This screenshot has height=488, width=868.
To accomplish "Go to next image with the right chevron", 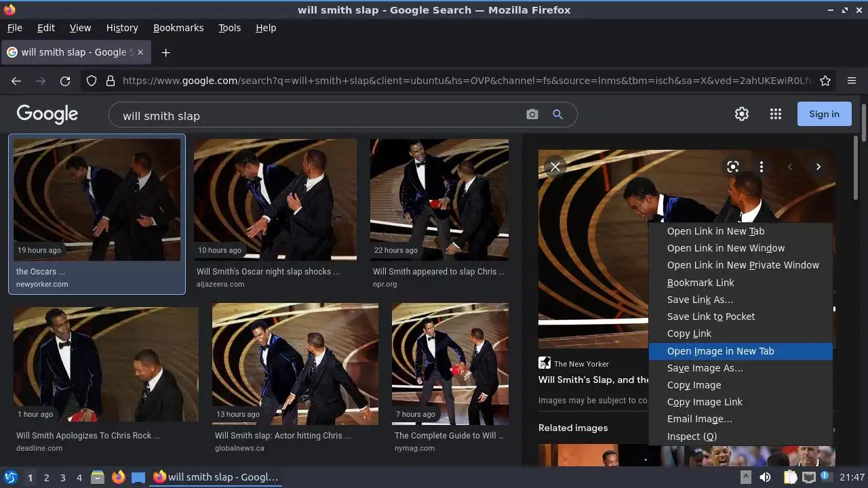I will click(x=818, y=167).
